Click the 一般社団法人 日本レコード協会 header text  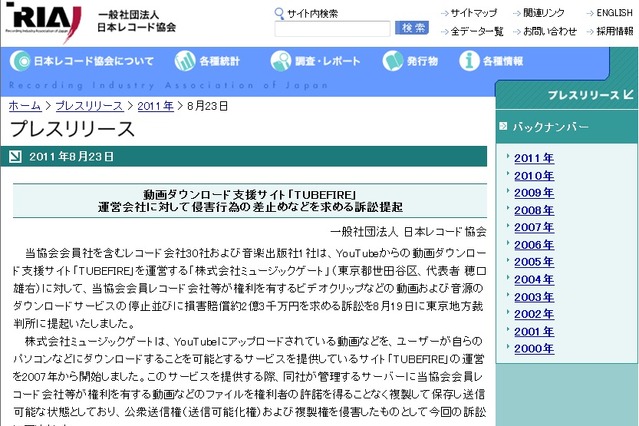pyautogui.click(x=137, y=21)
